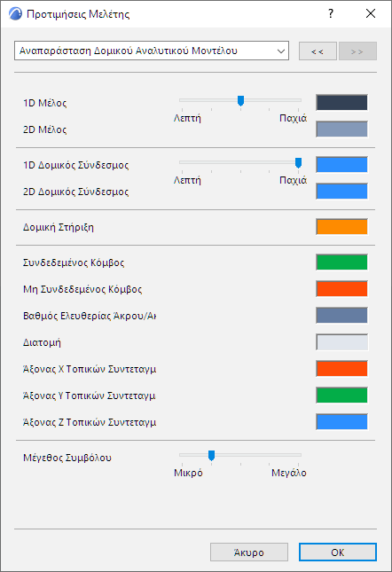Open color swatch for 2D Δομικός Σύνδεσμος
392x572 pixels.
[x=341, y=192]
